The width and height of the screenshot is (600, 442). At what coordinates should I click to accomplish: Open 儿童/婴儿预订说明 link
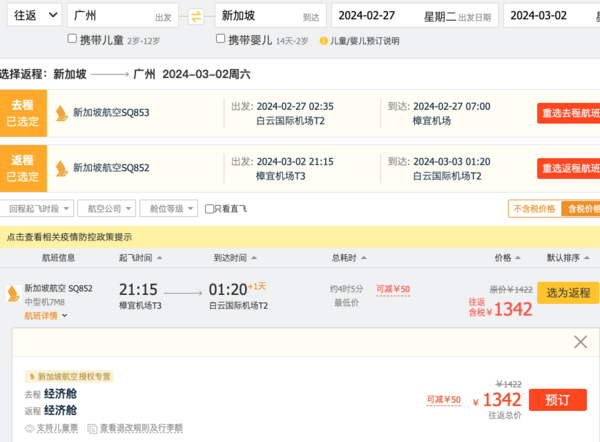(364, 41)
